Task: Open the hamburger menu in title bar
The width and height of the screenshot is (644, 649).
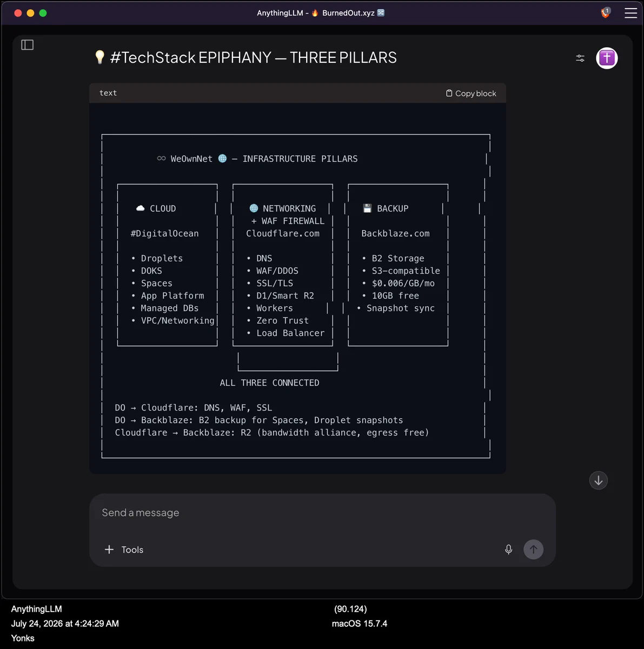Action: [x=630, y=13]
